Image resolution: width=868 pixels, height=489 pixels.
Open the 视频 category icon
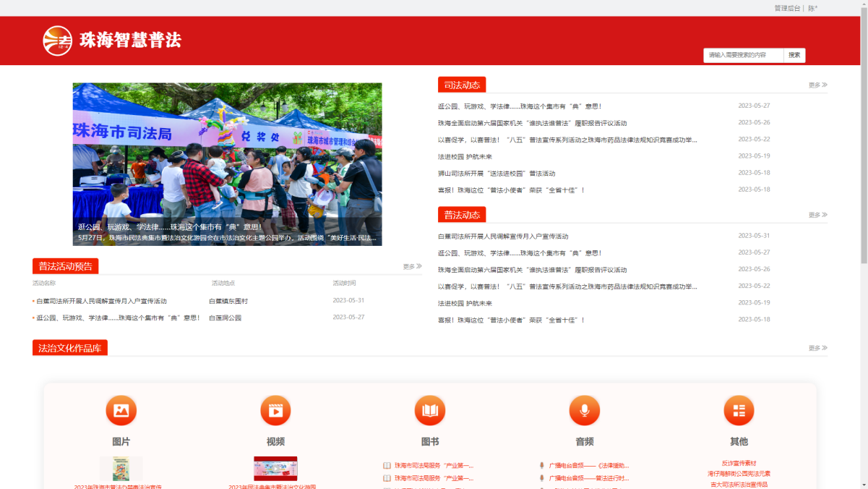(275, 411)
